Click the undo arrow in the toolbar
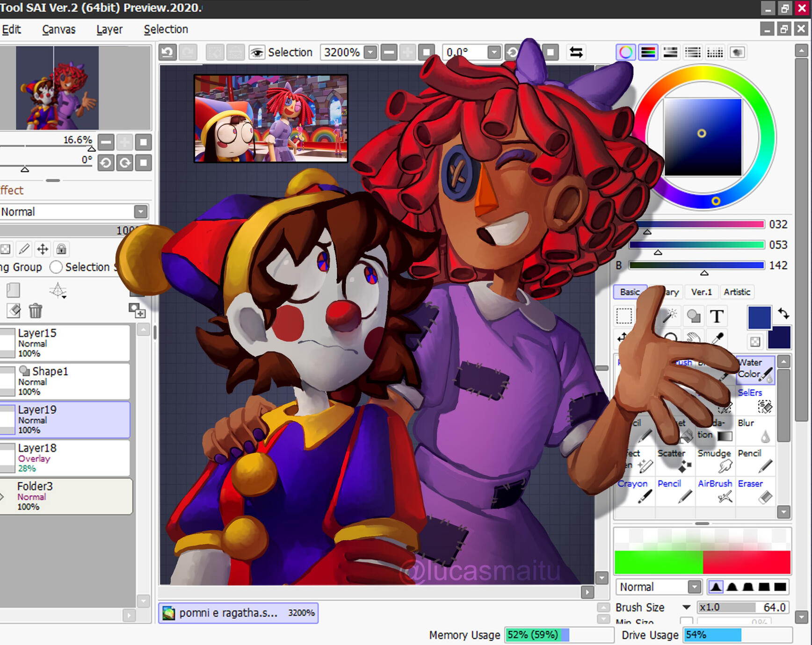 (x=168, y=52)
